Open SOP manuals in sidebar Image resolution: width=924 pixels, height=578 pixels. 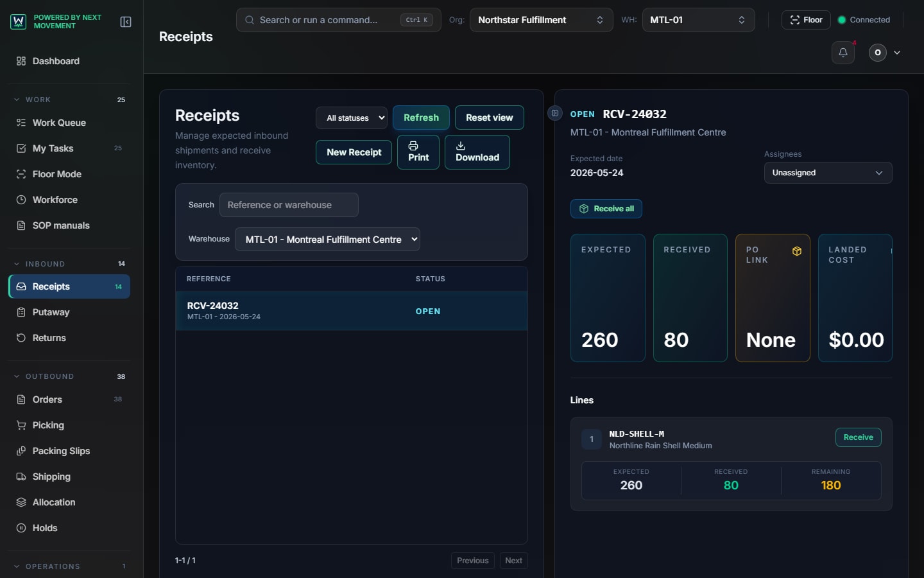click(69, 225)
